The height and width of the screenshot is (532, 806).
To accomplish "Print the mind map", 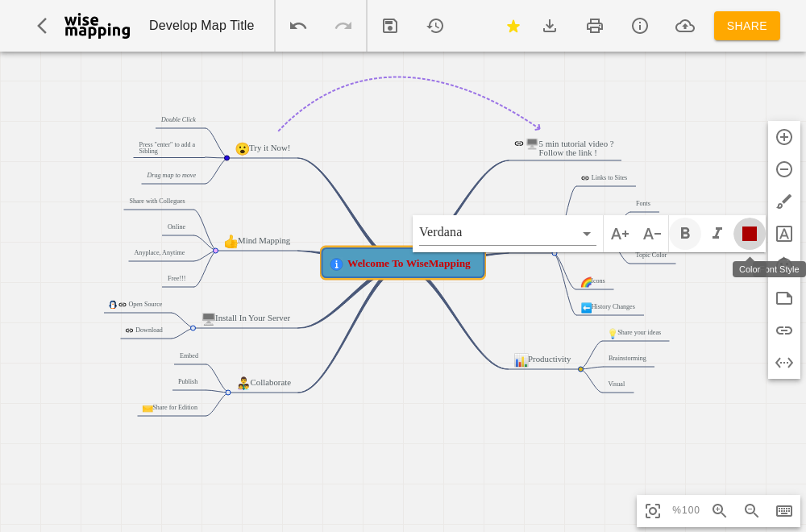I will coord(595,26).
